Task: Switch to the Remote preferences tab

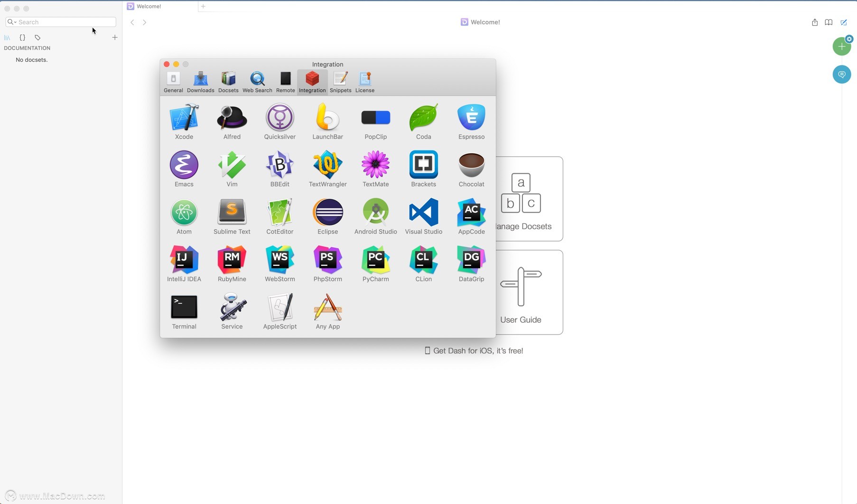Action: (286, 82)
